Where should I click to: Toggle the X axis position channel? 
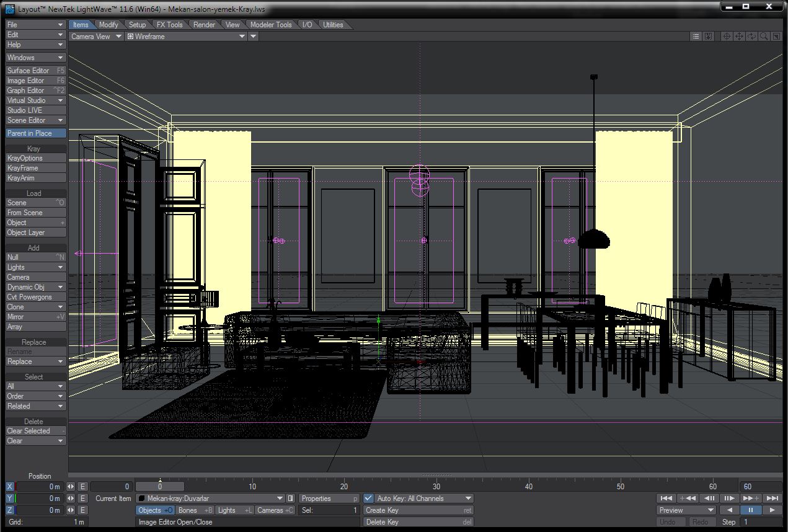click(x=9, y=487)
